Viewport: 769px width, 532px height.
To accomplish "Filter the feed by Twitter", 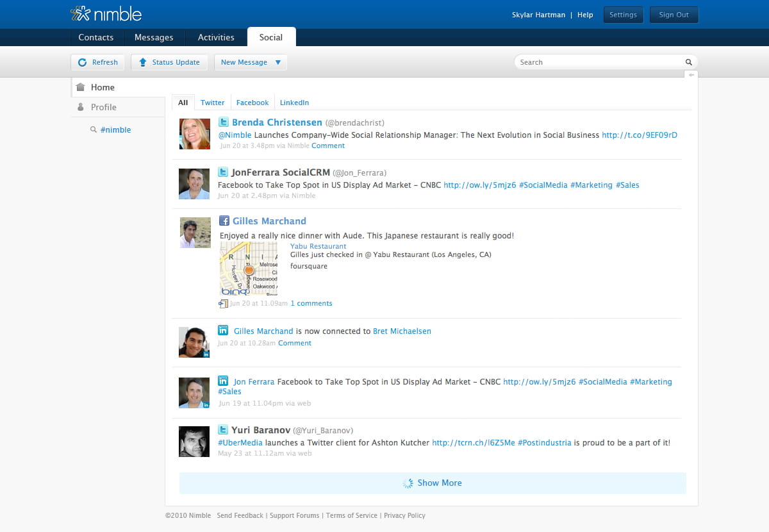I will tap(213, 103).
